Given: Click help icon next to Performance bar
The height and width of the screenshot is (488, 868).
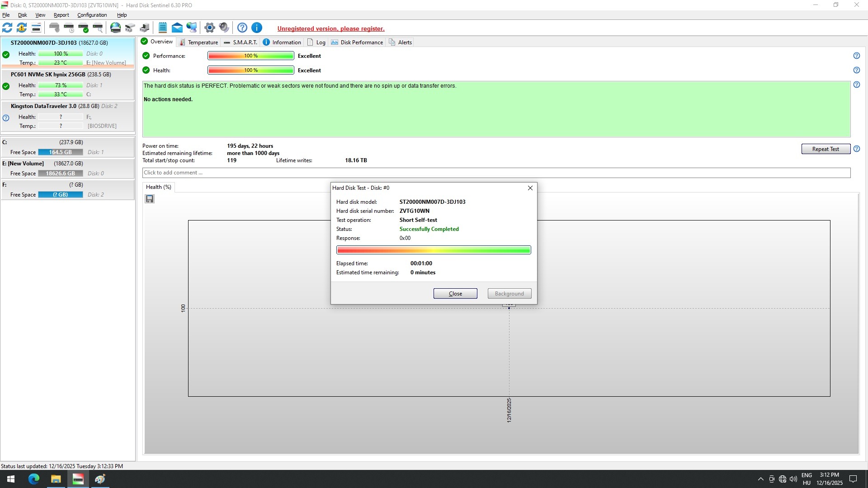Looking at the screenshot, I should pyautogui.click(x=856, y=56).
